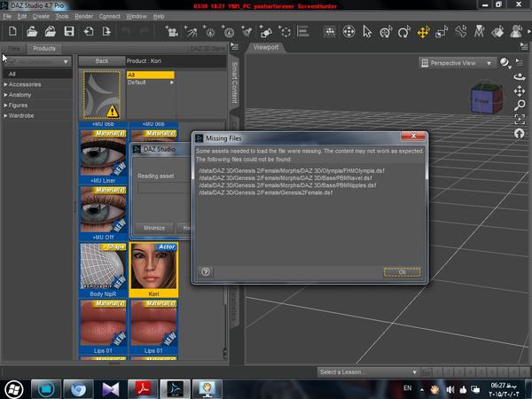Click FHMOlympia.dsf missing file entry

coord(292,170)
